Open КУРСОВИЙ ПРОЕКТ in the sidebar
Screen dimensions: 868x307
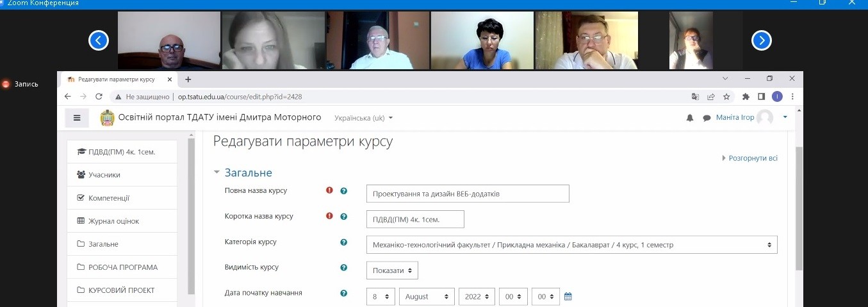[x=122, y=290]
